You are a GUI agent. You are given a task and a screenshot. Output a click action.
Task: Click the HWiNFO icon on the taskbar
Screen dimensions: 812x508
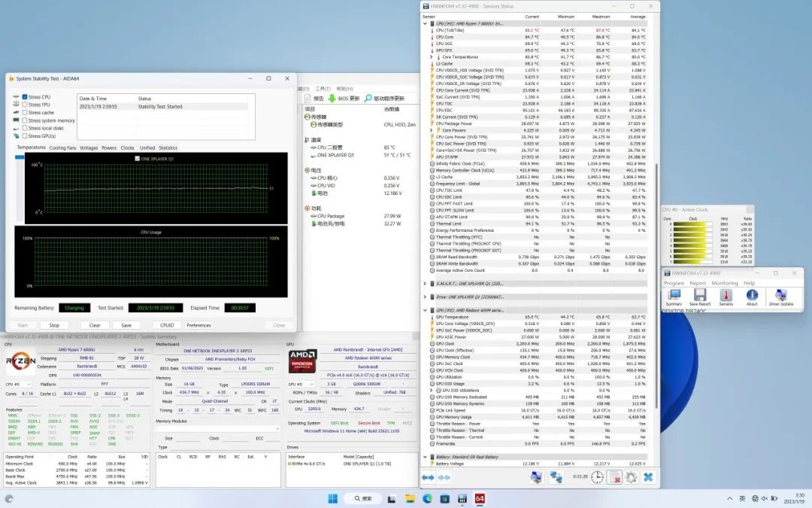(x=462, y=499)
